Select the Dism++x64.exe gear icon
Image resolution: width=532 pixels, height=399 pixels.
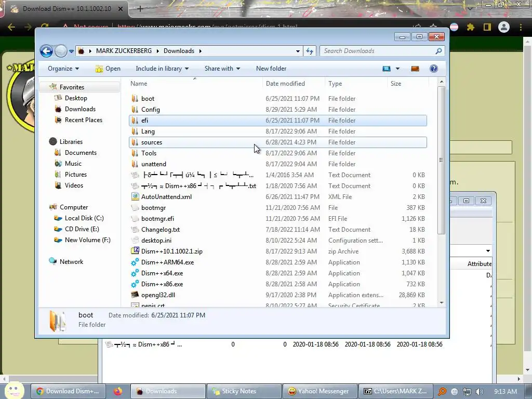pos(135,273)
